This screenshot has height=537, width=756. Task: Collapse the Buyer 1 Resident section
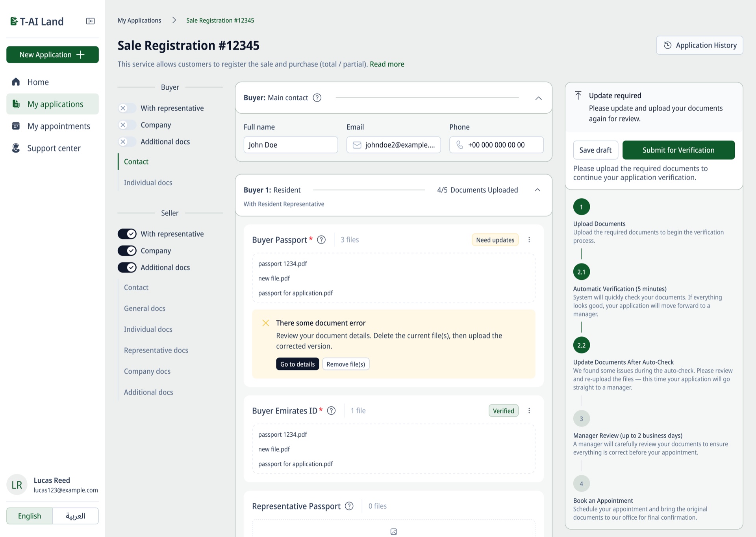537,190
